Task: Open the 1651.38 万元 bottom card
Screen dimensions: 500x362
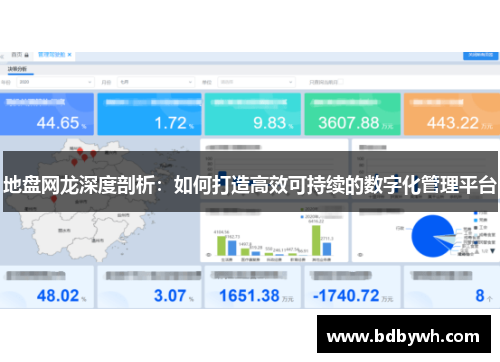Action: click(253, 287)
